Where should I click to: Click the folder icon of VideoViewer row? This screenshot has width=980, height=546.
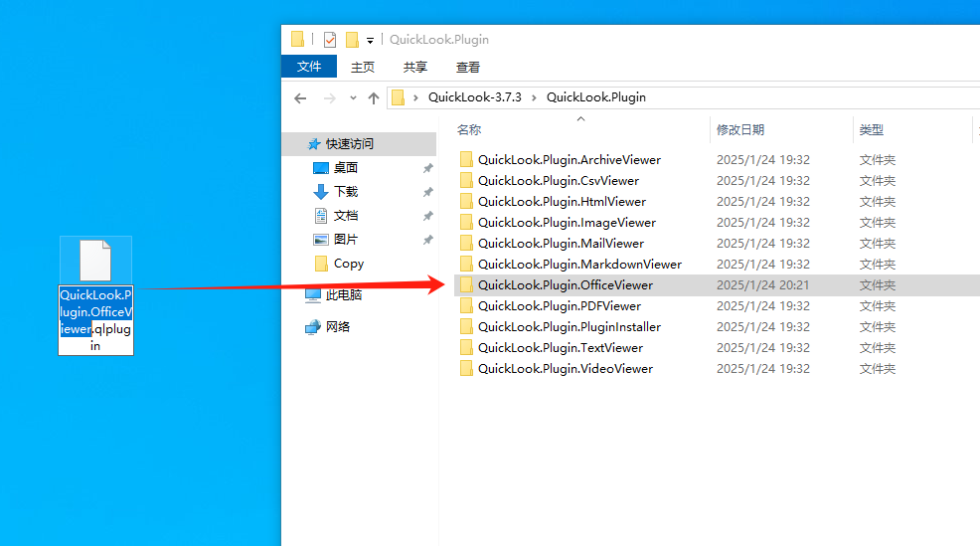(x=466, y=368)
